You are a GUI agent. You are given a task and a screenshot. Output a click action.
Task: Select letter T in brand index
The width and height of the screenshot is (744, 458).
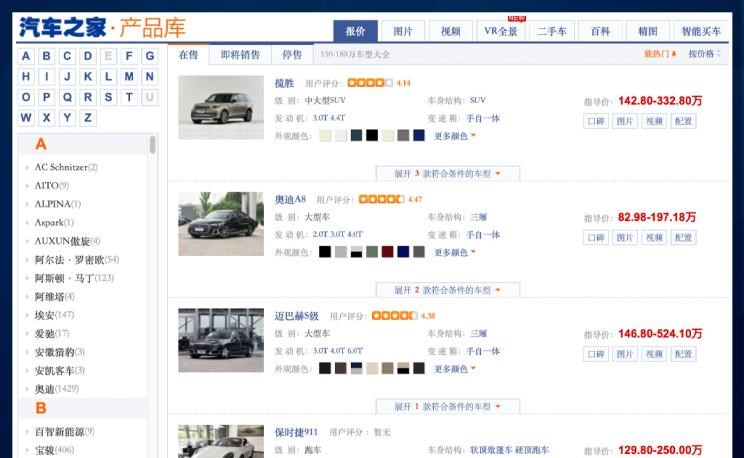tap(129, 97)
